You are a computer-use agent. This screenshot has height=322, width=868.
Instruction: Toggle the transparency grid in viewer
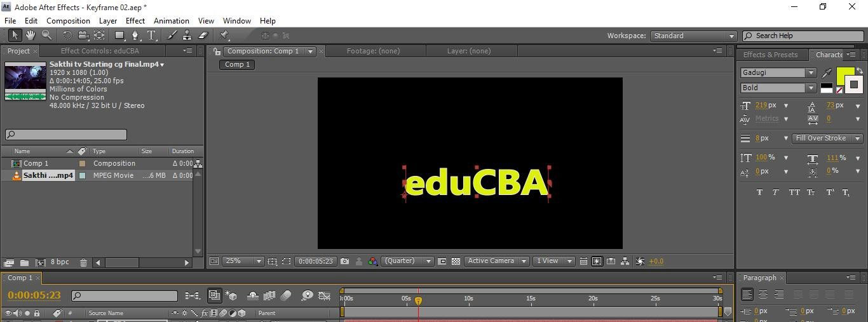pyautogui.click(x=456, y=261)
